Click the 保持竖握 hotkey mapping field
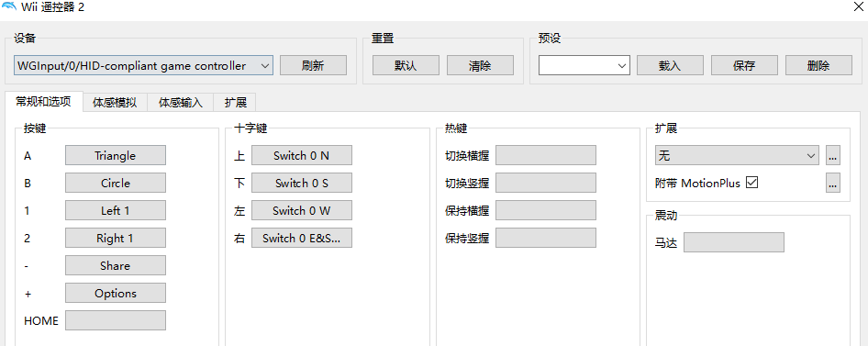The width and height of the screenshot is (868, 346). pos(546,238)
